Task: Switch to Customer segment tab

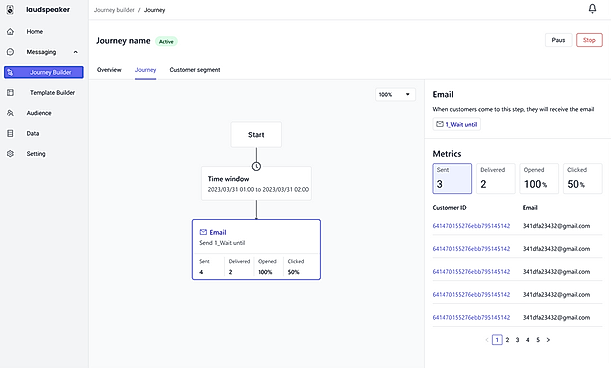Action: [195, 70]
